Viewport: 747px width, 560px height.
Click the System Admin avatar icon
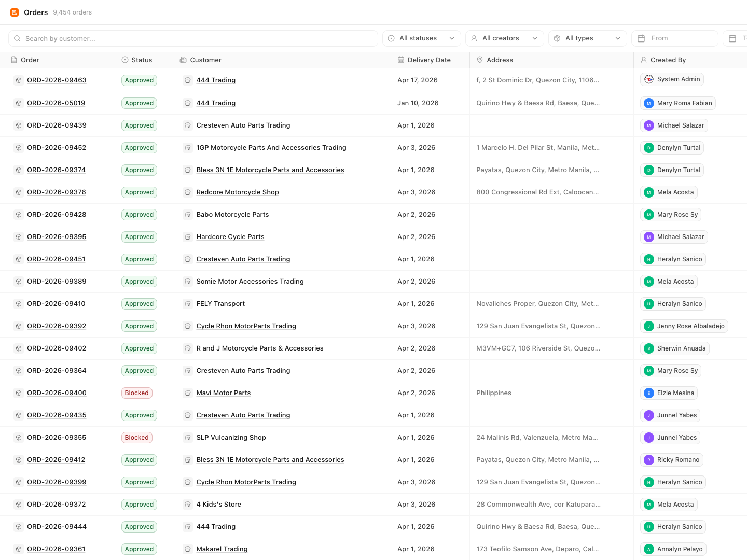coord(649,79)
